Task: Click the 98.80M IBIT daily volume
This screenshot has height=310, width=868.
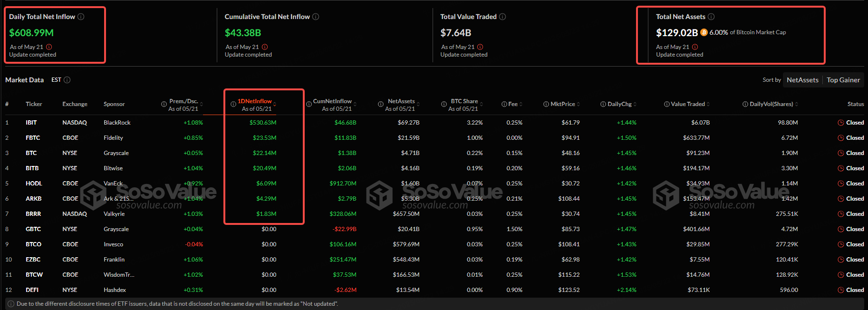Action: pyautogui.click(x=788, y=123)
